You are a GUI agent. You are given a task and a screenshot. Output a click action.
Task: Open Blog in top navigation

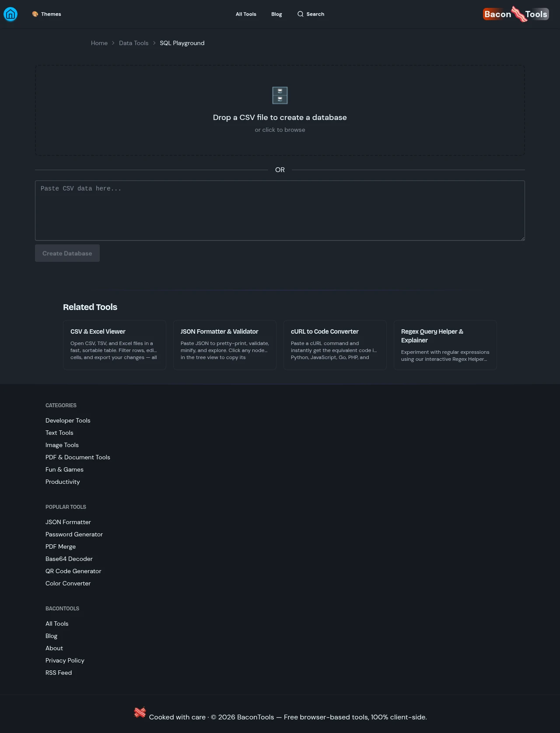point(276,14)
